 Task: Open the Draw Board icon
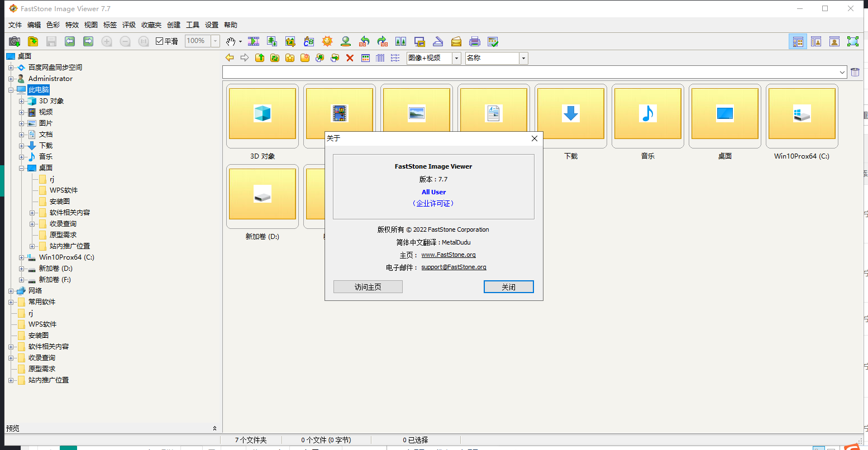[309, 41]
